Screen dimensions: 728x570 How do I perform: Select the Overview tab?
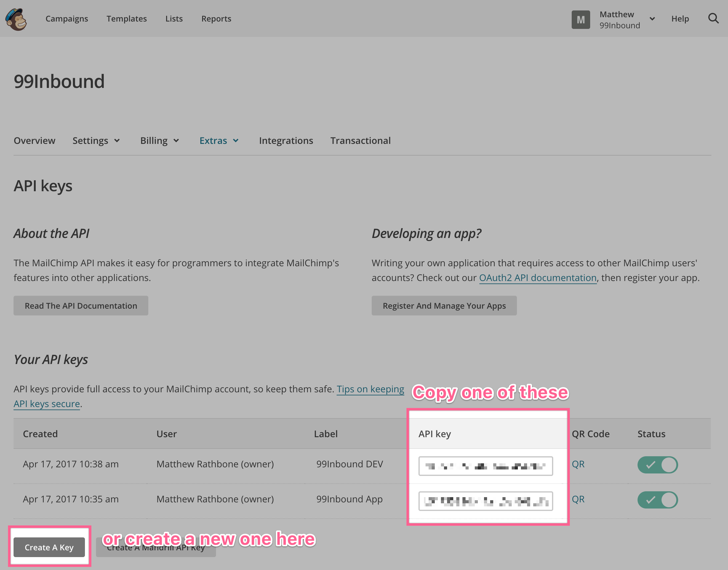tap(34, 141)
